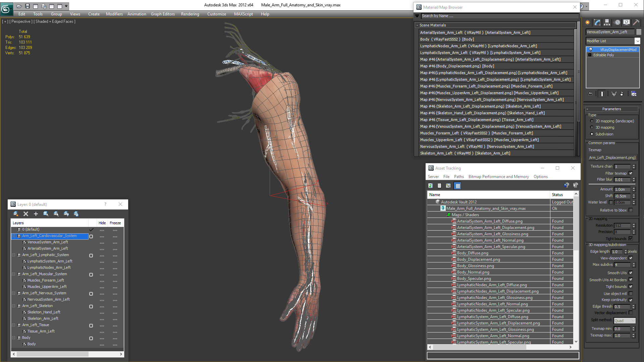Click Edge length spinner arrows
Viewport: 644px width, 362px height.
(626, 252)
